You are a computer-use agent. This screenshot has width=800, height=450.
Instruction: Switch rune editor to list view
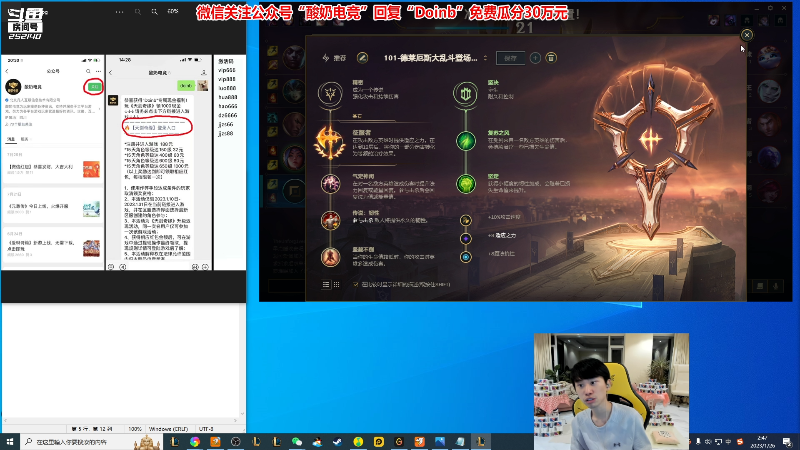click(x=326, y=285)
